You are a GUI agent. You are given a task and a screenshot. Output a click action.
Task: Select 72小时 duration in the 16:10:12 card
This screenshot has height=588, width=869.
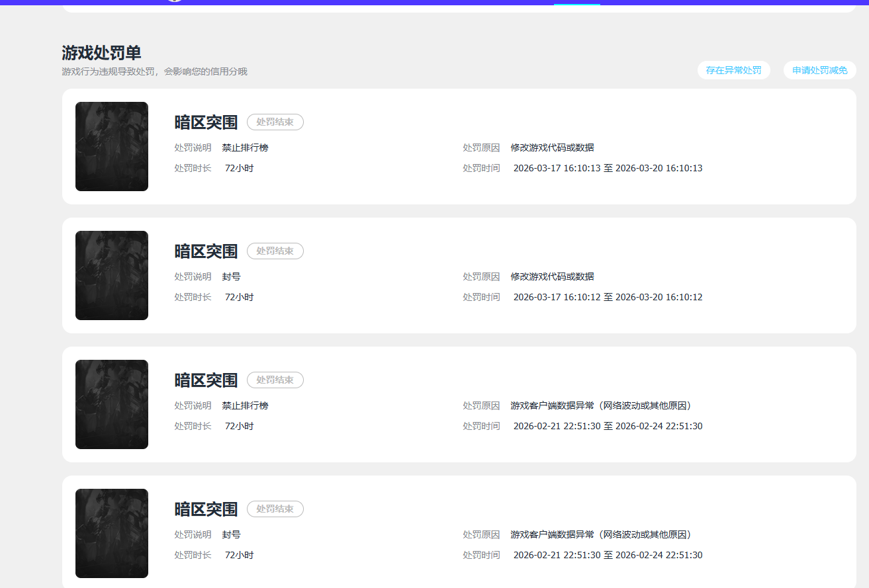coord(240,298)
